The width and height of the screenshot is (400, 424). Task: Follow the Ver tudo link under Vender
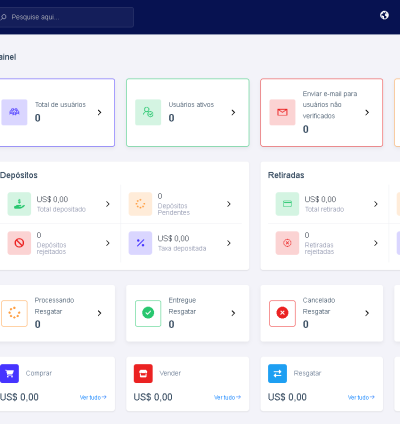(227, 397)
